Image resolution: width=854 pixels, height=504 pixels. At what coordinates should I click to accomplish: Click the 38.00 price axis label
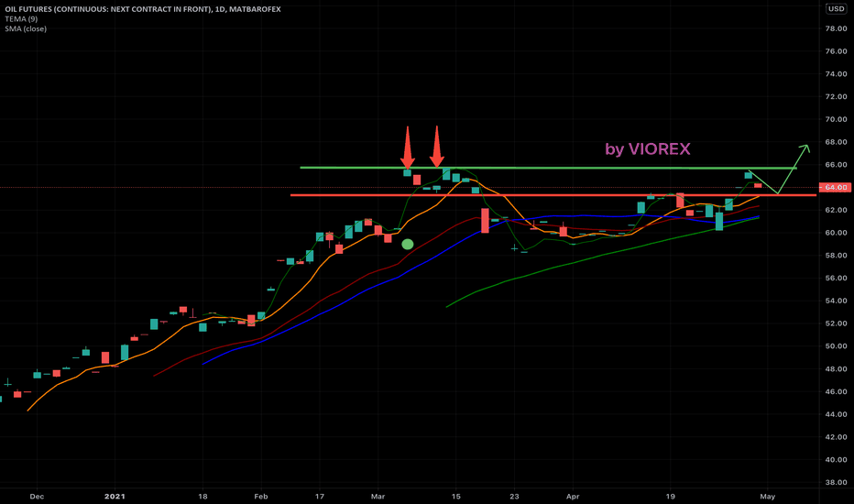click(836, 482)
